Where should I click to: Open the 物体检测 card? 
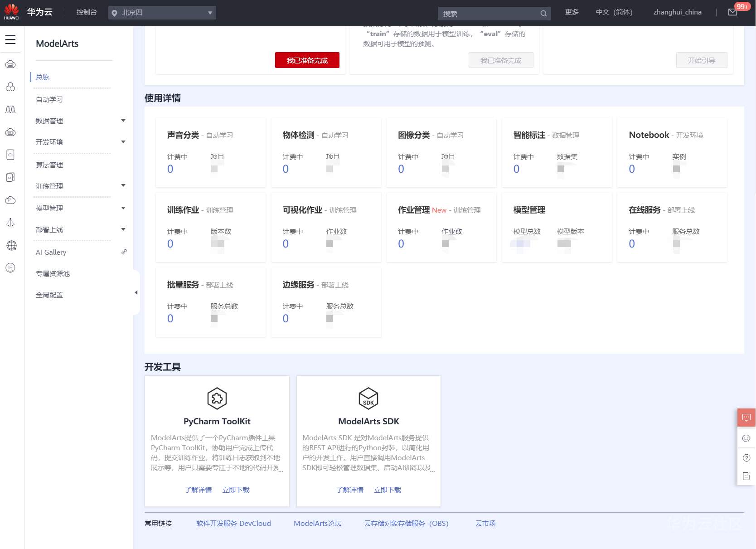point(326,152)
